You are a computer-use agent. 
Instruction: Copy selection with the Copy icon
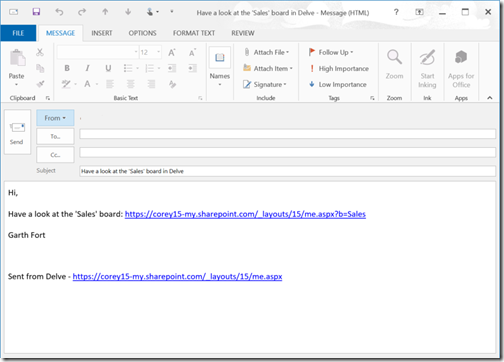(40, 68)
